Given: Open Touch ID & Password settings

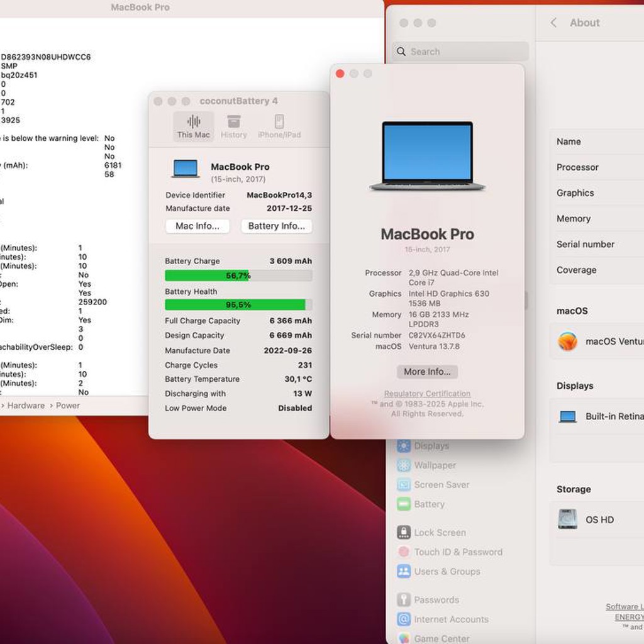Looking at the screenshot, I should [x=450, y=552].
